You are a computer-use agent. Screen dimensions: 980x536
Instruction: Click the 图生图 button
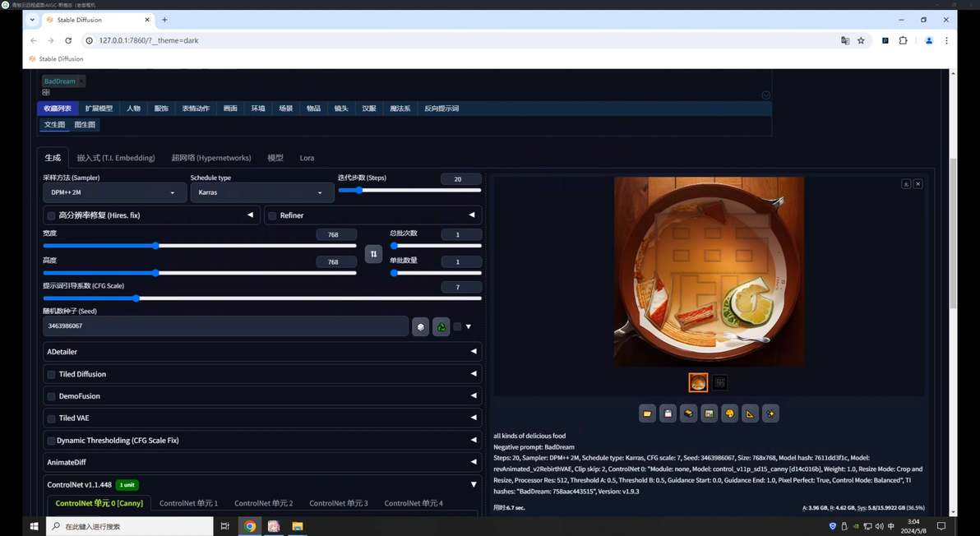(x=85, y=125)
